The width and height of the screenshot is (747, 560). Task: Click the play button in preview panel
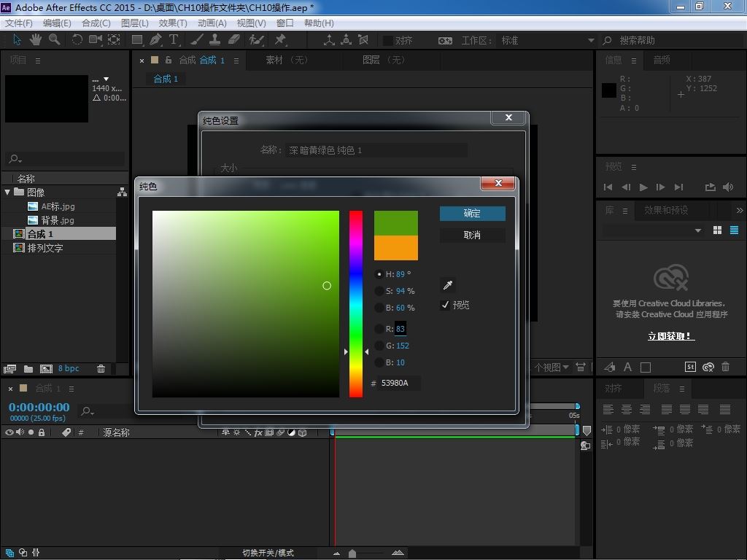[643, 187]
